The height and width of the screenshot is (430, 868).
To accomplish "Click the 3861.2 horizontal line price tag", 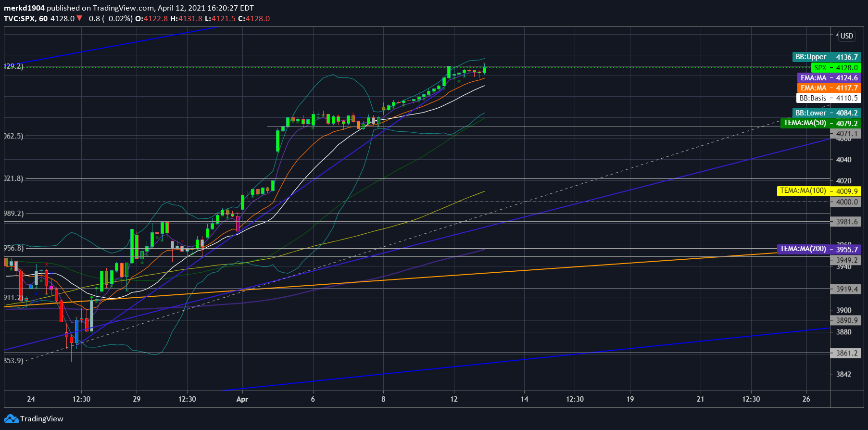I will (845, 353).
